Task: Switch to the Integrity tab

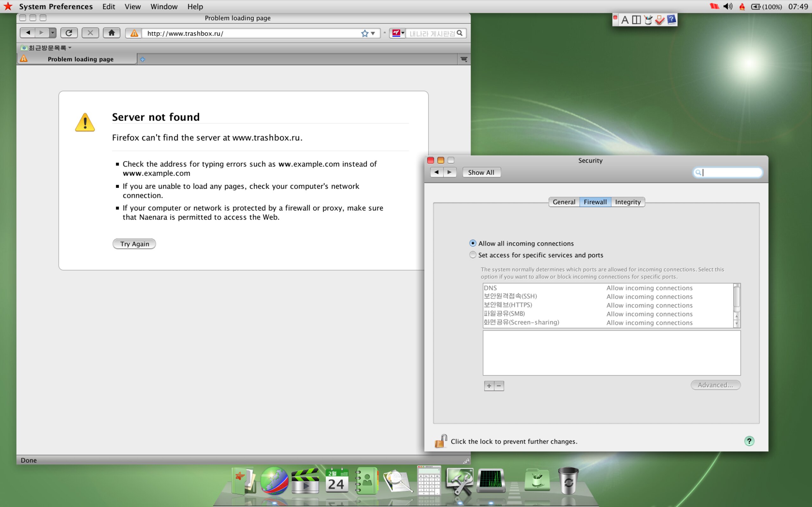Action: pos(627,202)
